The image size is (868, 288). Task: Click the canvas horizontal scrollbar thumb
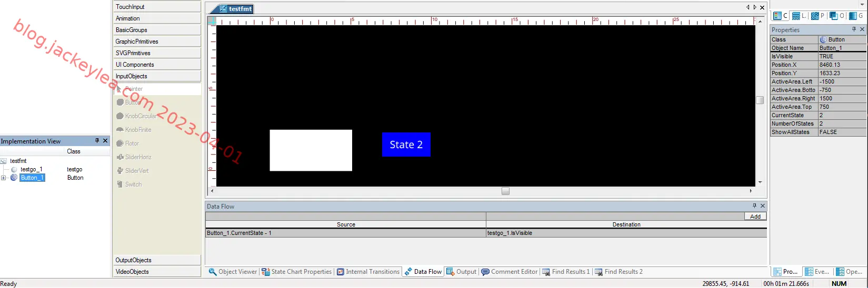click(x=505, y=191)
